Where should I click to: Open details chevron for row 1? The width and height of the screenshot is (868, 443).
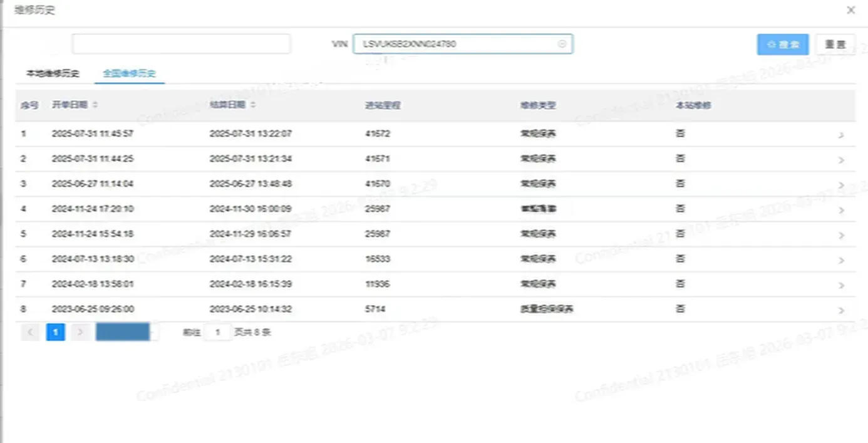point(842,133)
